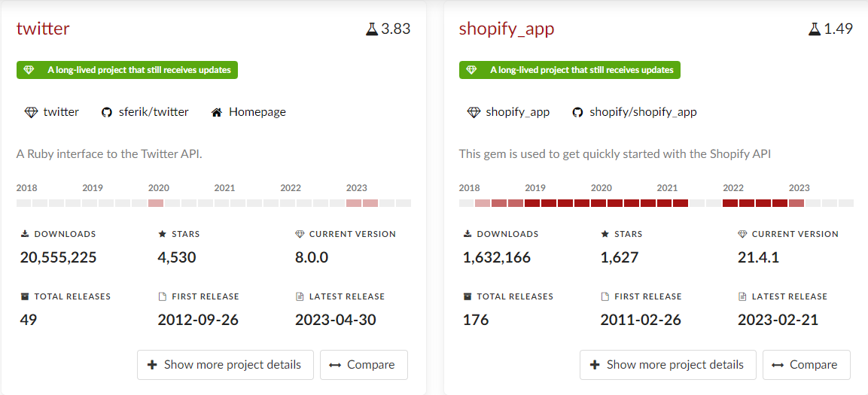Viewport: 868px width, 395px height.
Task: Click shopify_app latest release date 2023-02-21
Action: tap(778, 320)
